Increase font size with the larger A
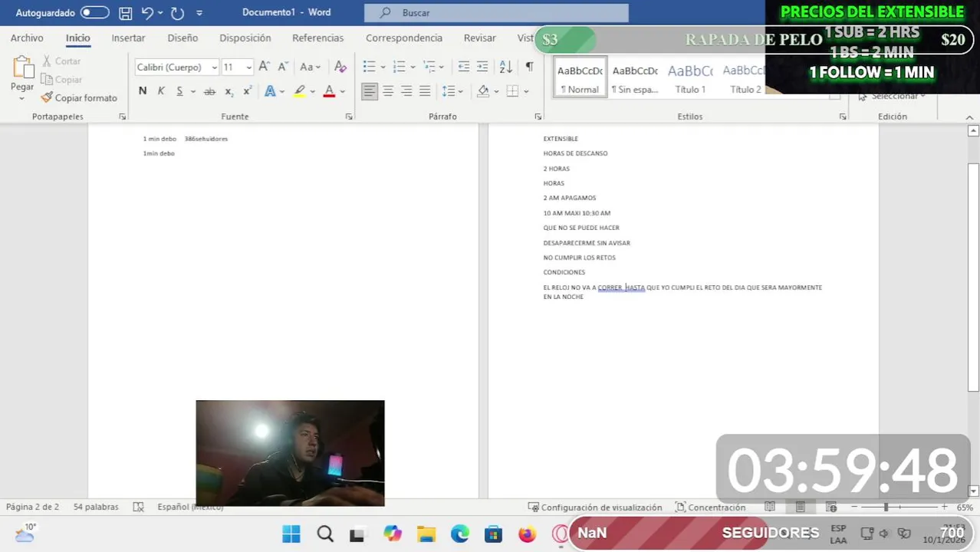This screenshot has height=552, width=980. click(x=264, y=67)
